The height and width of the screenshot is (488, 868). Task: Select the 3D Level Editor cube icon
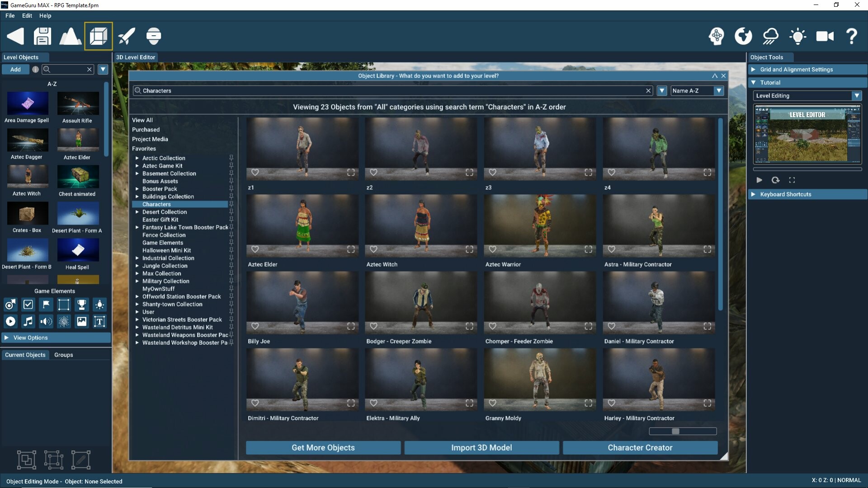point(98,36)
